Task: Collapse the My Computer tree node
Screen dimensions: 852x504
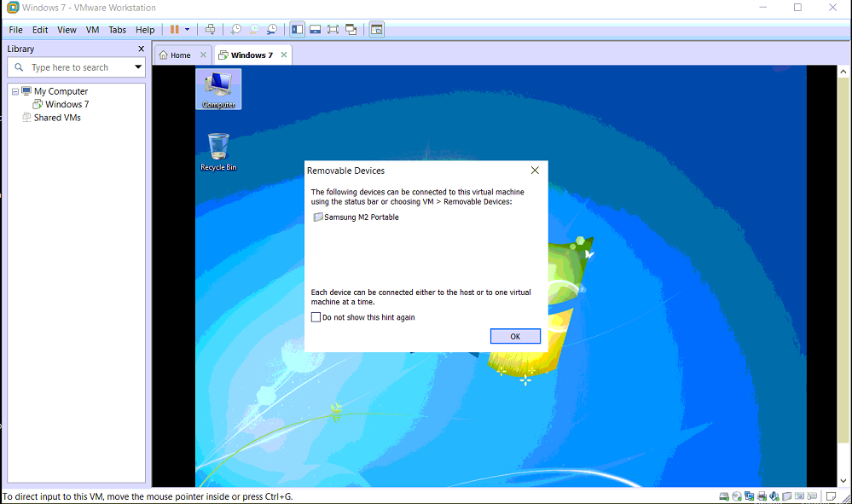Action: point(15,92)
